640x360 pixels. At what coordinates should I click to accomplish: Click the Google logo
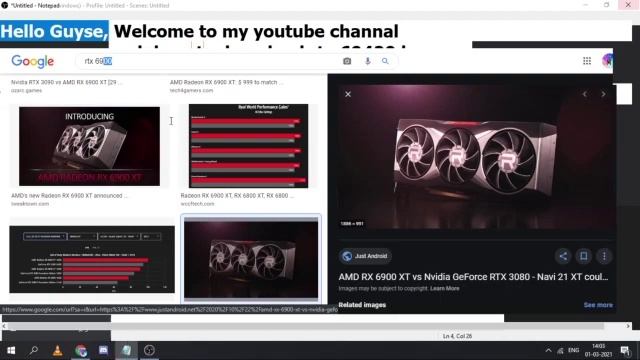(x=33, y=61)
